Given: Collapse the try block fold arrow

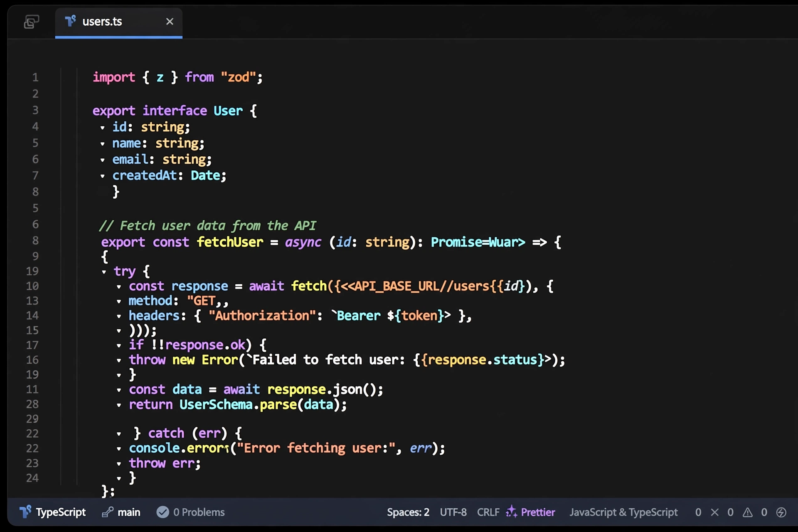Looking at the screenshot, I should [x=104, y=272].
